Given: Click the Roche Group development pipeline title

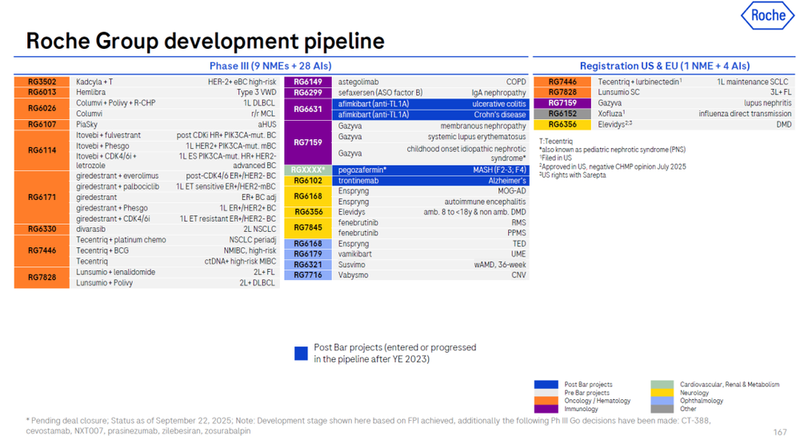Looking at the screenshot, I should [204, 41].
